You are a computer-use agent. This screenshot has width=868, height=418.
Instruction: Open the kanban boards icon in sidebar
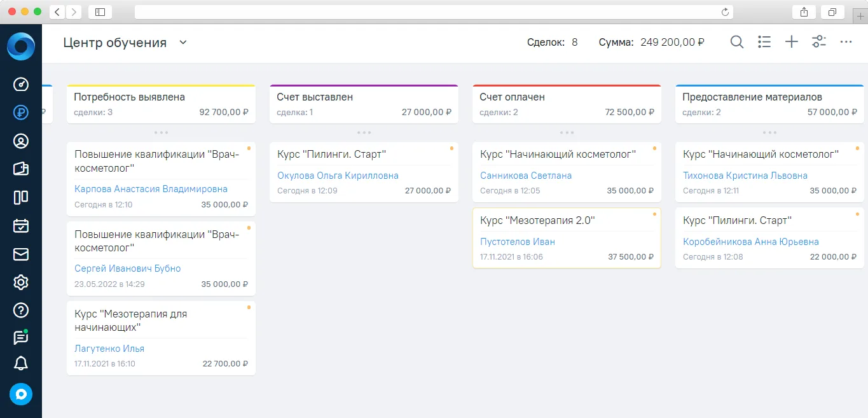click(x=21, y=197)
